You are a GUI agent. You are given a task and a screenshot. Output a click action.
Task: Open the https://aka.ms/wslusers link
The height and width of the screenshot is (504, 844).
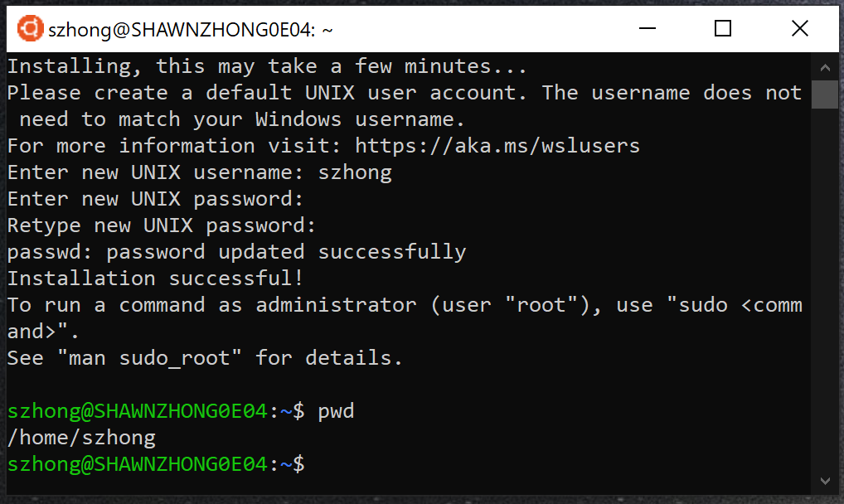pos(497,146)
